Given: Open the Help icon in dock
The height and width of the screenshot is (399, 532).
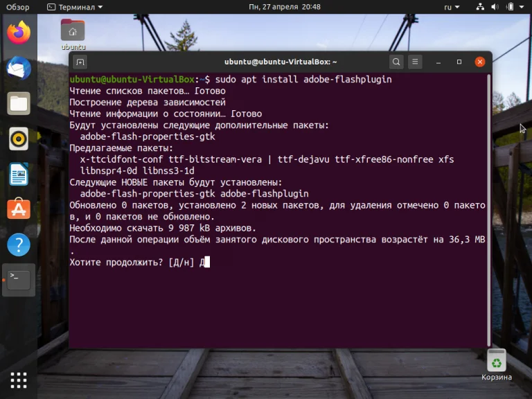Looking at the screenshot, I should pos(19,245).
